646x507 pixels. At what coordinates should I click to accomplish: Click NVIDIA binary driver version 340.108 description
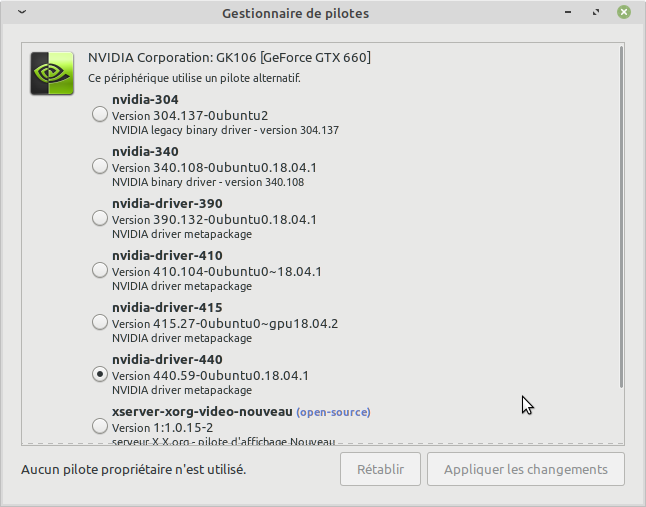(208, 182)
